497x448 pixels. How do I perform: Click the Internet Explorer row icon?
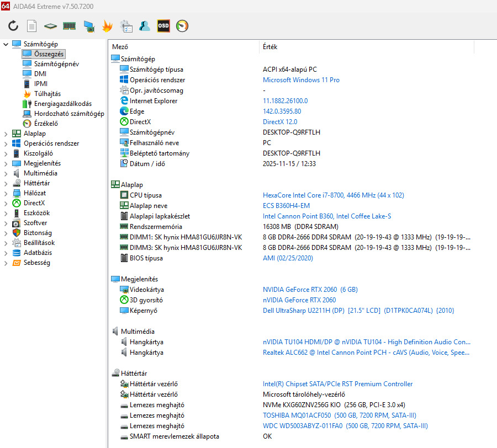pyautogui.click(x=124, y=100)
